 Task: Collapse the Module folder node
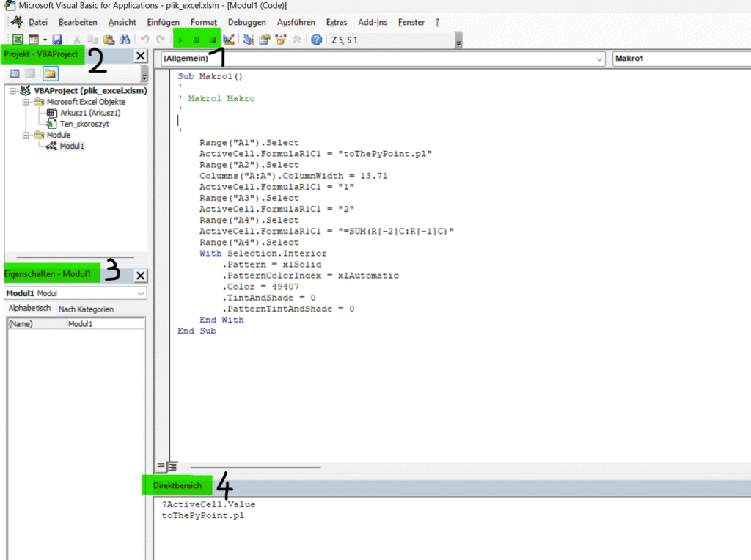(26, 135)
